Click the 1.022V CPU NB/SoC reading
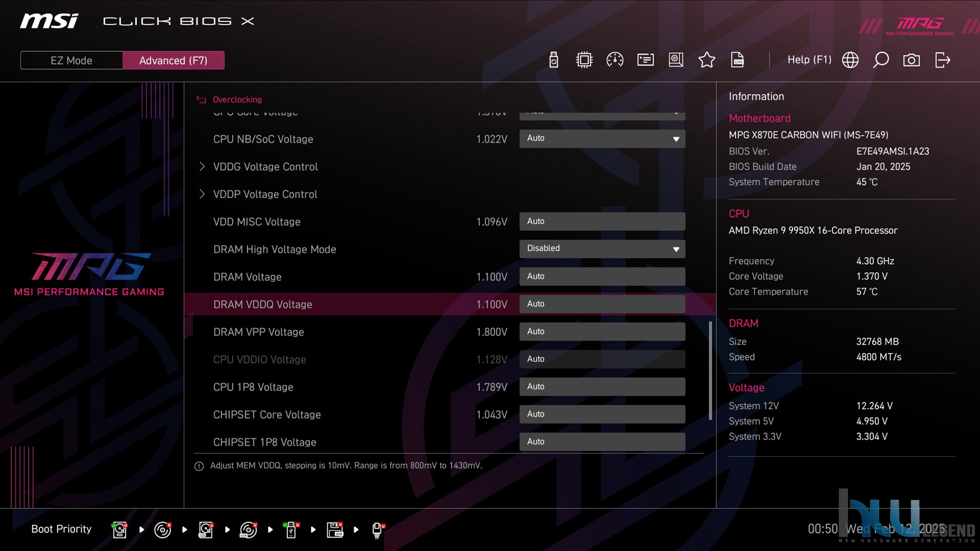 pyautogui.click(x=492, y=139)
